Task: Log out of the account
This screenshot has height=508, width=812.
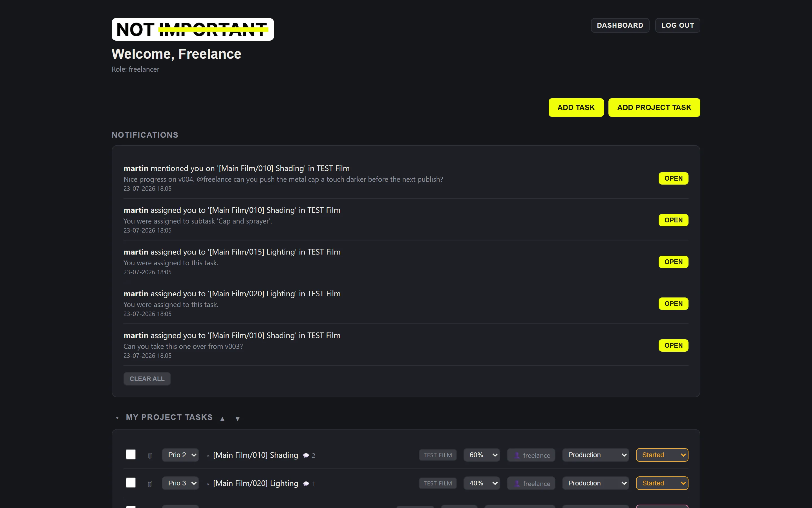Action: (678, 25)
